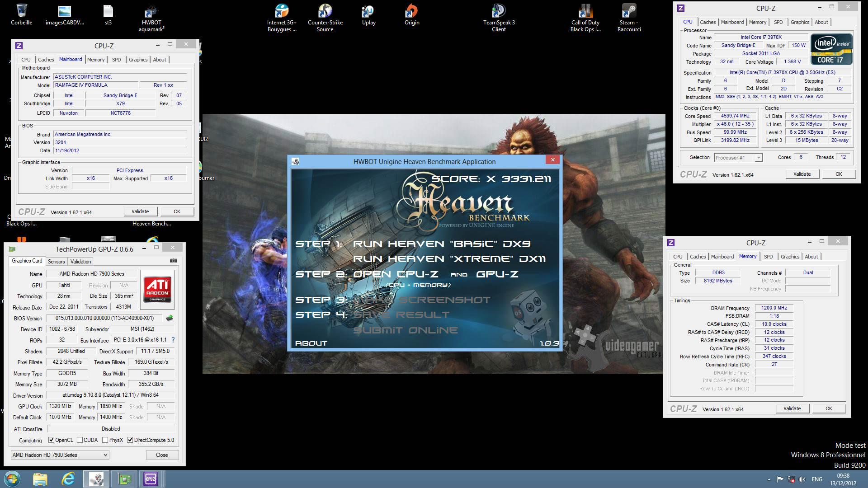The height and width of the screenshot is (488, 868).
Task: Click Run Heaven "Xtreme" DX11 option
Action: [x=449, y=259]
